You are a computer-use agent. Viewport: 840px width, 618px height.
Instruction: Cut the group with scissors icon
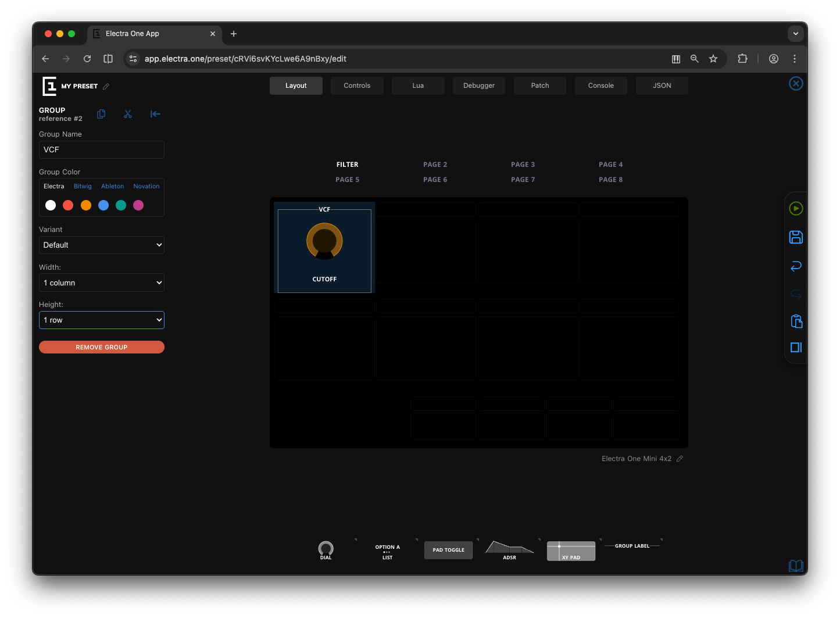[128, 114]
